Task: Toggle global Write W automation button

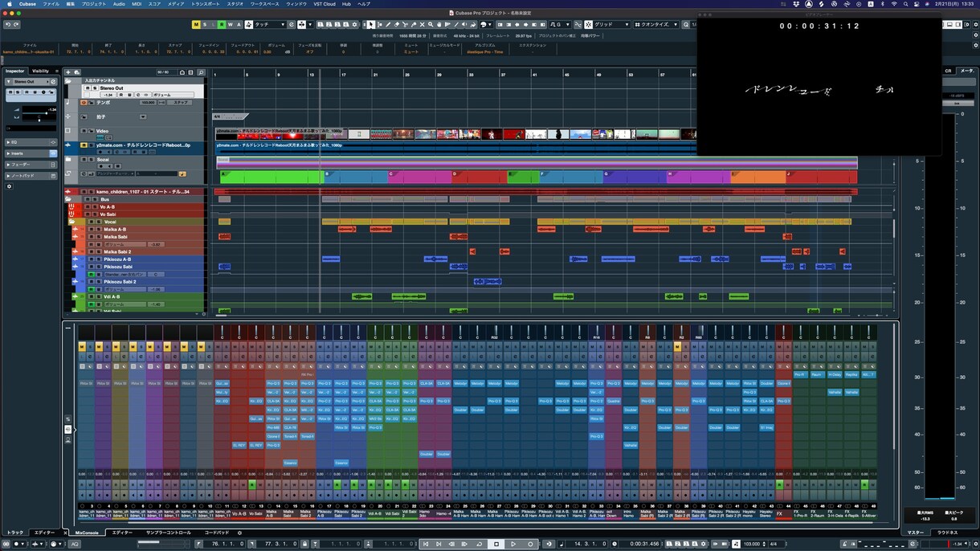Action: [231, 25]
